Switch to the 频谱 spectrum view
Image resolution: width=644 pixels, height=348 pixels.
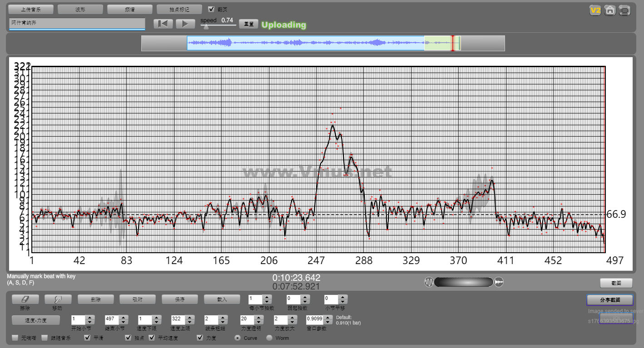(x=129, y=9)
